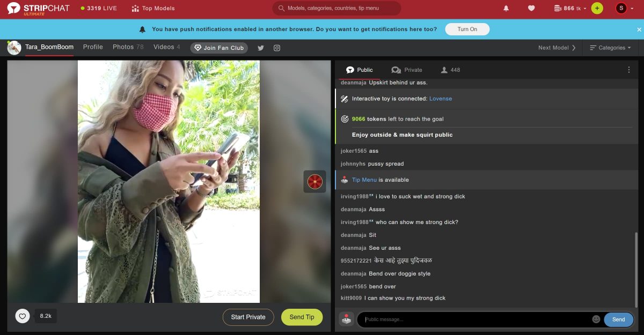Open chat options three-dot menu

point(629,70)
